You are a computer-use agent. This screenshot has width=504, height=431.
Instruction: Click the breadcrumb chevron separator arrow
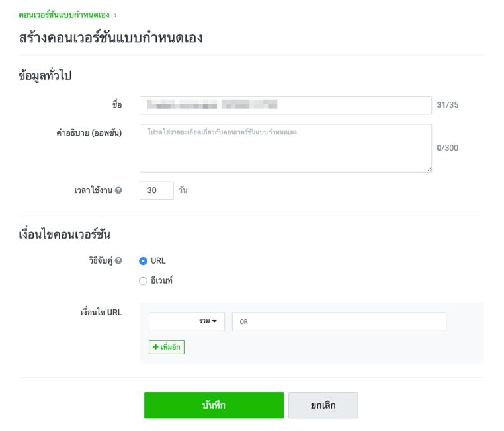click(115, 15)
